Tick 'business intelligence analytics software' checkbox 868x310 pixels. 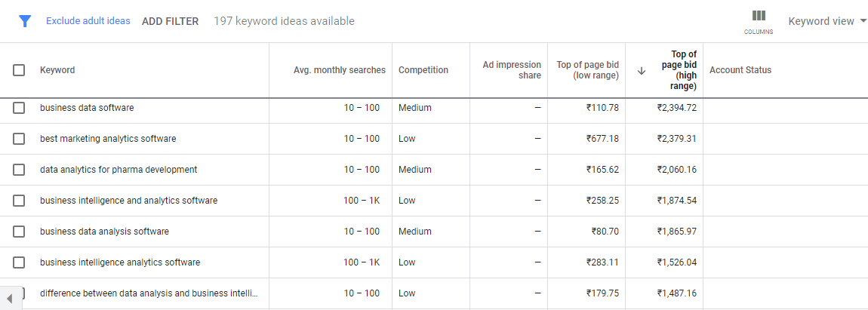[x=19, y=262]
